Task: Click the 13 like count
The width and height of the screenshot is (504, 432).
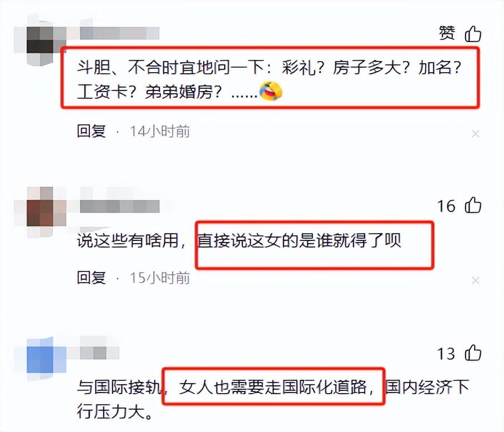Action: [x=446, y=354]
